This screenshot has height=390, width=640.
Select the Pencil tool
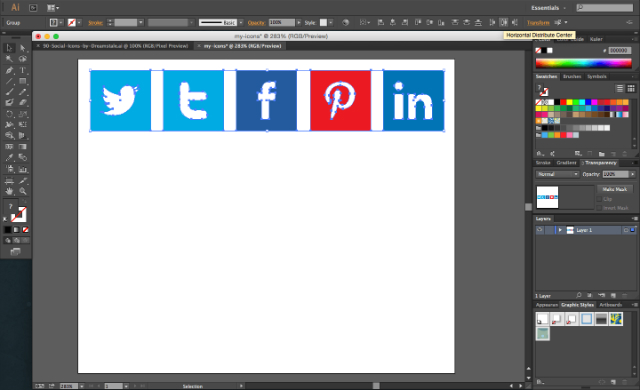(22, 92)
